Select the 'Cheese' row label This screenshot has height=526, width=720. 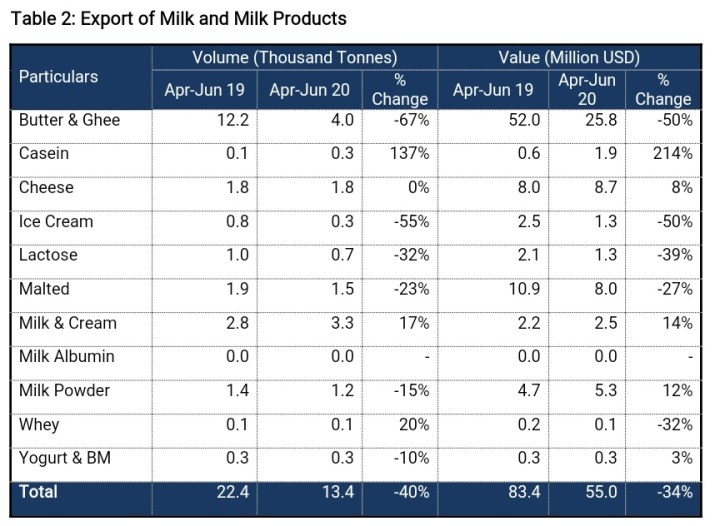pos(47,187)
